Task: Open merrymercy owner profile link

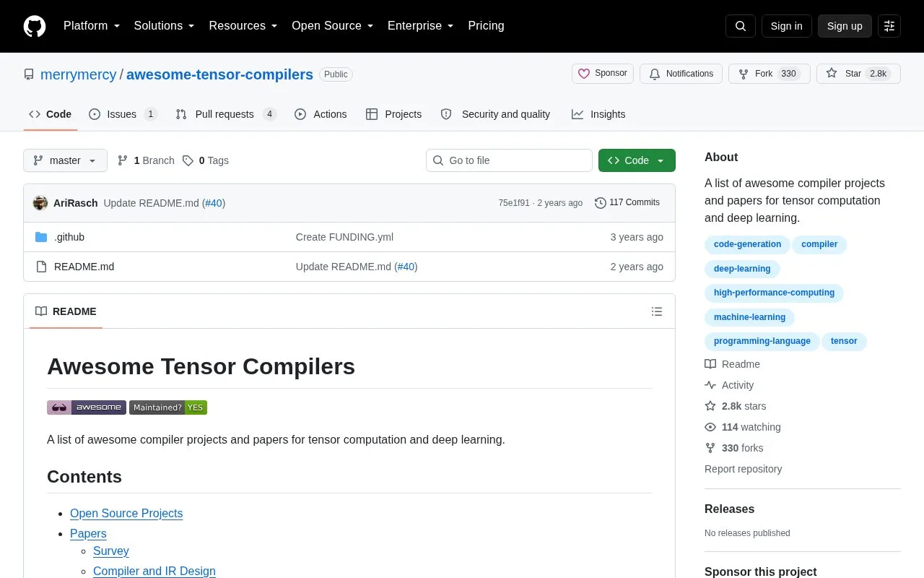Action: click(79, 74)
